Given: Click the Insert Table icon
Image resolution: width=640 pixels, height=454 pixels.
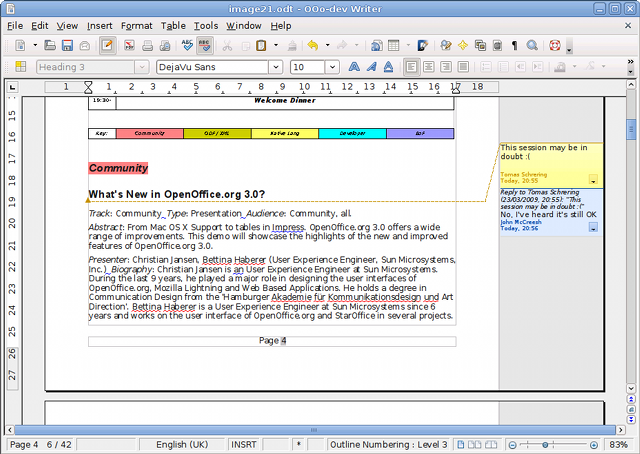Looking at the screenshot, I should 394,46.
